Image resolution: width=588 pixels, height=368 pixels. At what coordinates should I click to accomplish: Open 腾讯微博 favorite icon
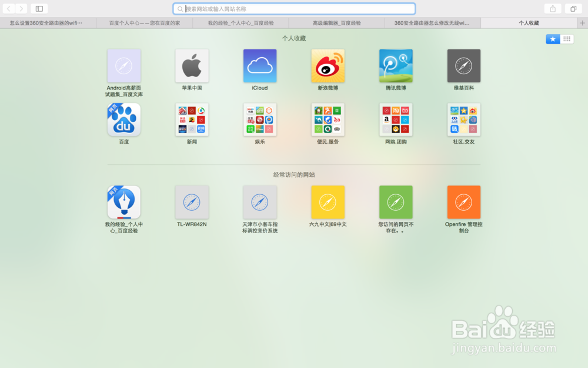[x=396, y=66]
